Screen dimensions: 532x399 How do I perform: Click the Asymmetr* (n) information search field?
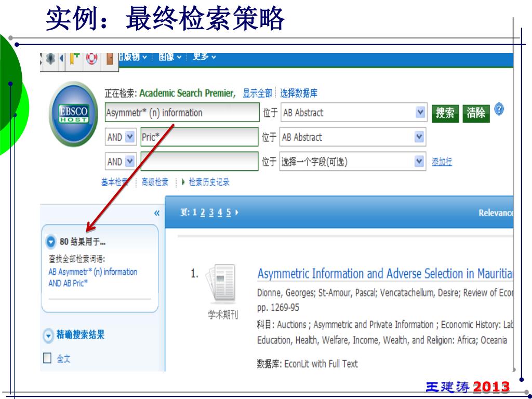(182, 112)
